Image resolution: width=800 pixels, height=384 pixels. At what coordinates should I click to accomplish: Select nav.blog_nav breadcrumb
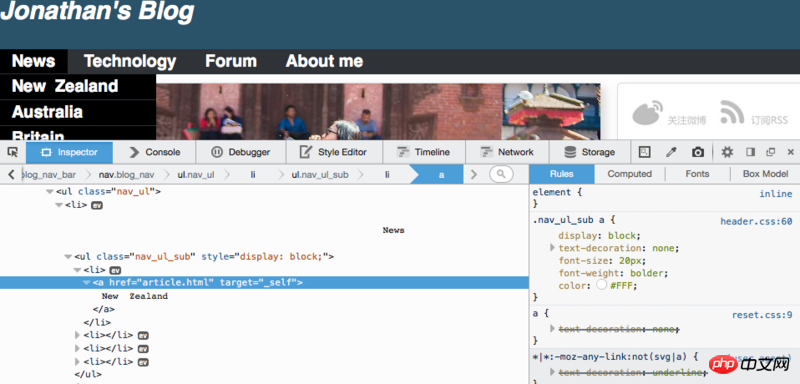click(127, 174)
